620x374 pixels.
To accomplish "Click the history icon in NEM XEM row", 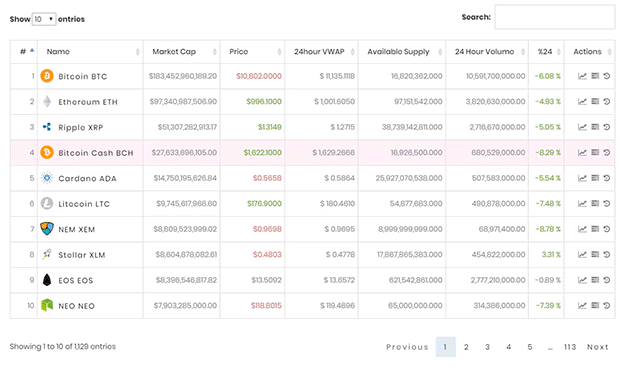I will pyautogui.click(x=607, y=229).
